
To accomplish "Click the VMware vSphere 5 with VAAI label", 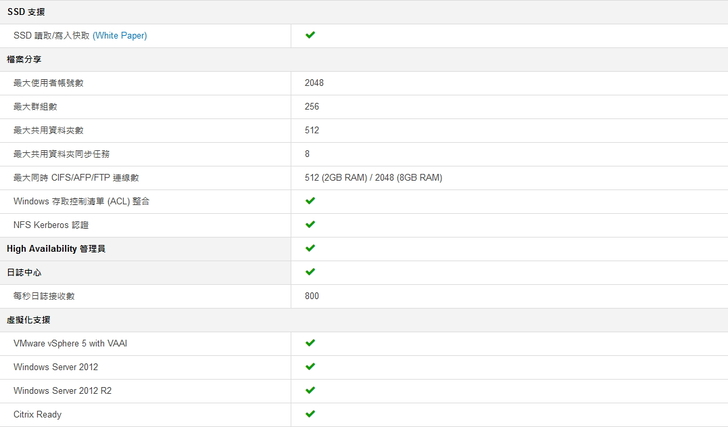I will [70, 343].
